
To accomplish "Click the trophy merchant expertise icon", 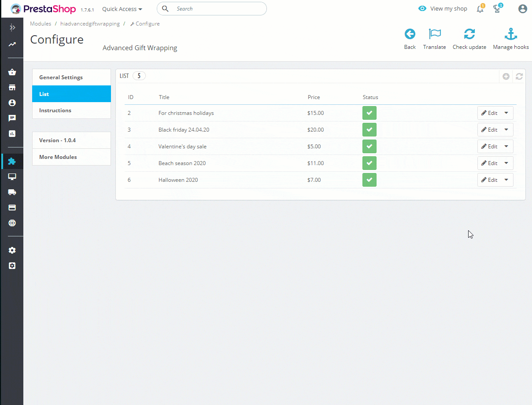I will pos(497,9).
